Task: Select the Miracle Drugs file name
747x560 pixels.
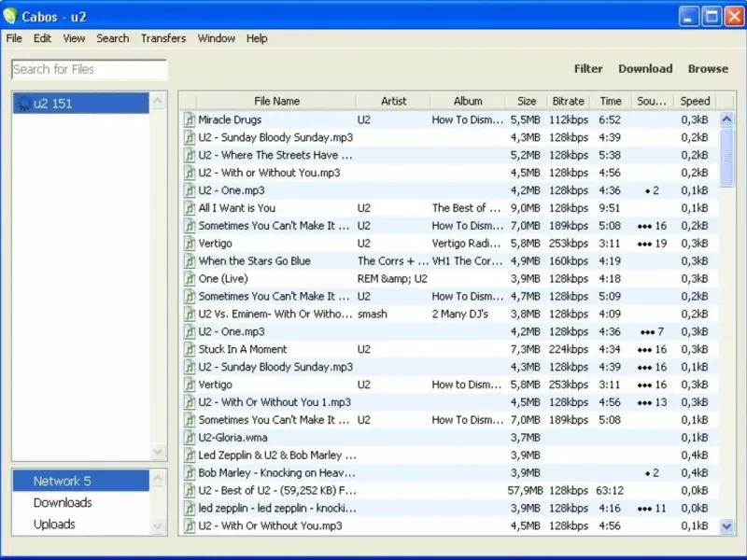Action: pyautogui.click(x=230, y=119)
